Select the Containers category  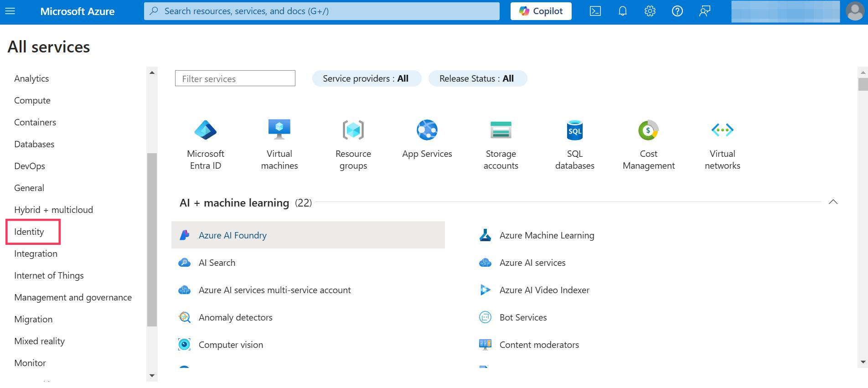pos(35,122)
